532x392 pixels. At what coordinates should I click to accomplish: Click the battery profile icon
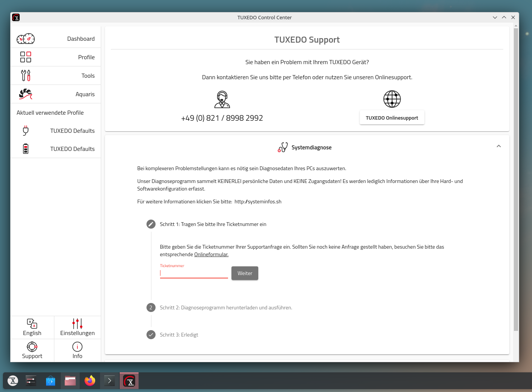click(x=26, y=149)
